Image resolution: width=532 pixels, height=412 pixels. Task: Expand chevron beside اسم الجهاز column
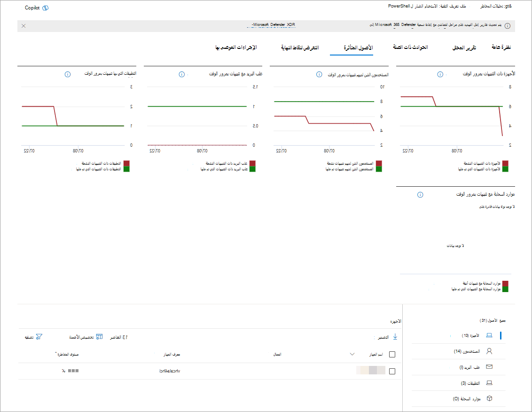pyautogui.click(x=352, y=354)
